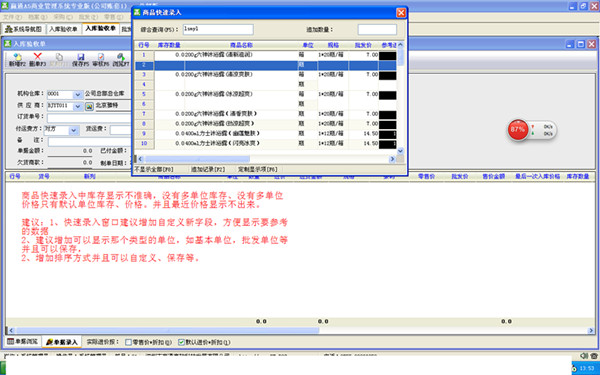Click the 不显示全部[F8] button
This screenshot has width=600, height=375.
[x=154, y=169]
